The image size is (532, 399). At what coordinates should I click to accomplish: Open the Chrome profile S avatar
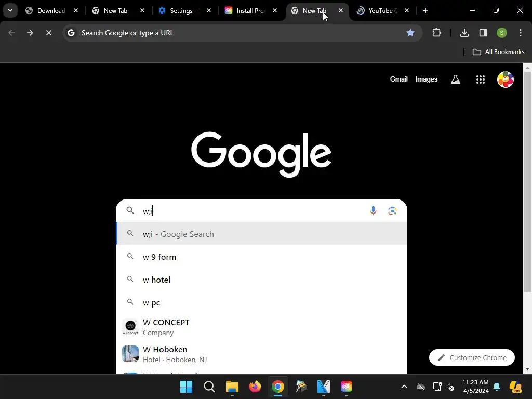pos(502,33)
